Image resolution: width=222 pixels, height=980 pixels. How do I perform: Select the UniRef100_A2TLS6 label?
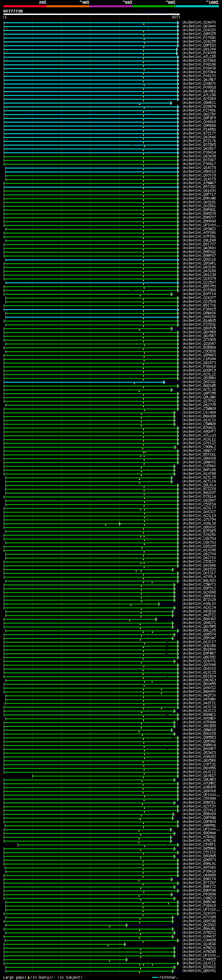coord(199,390)
